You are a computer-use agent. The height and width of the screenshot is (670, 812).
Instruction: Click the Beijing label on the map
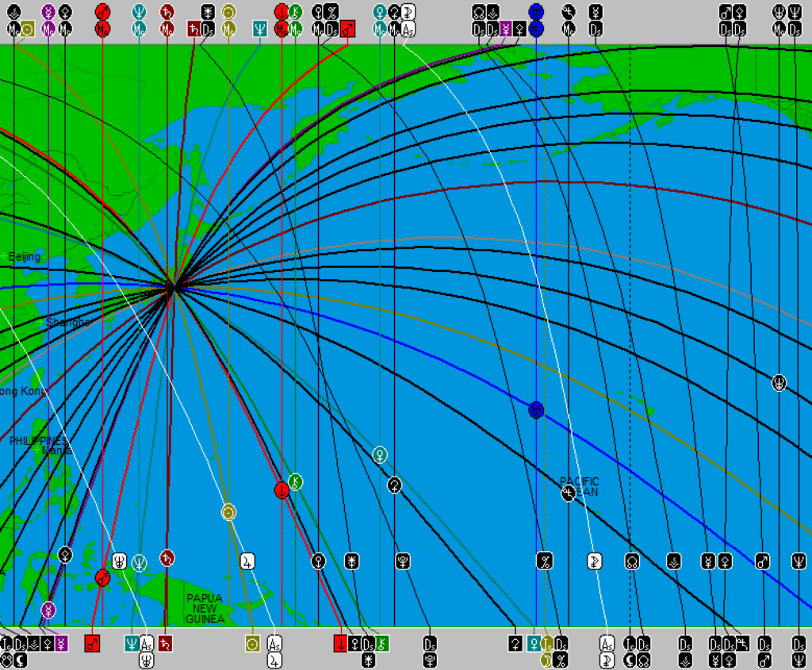point(24,257)
